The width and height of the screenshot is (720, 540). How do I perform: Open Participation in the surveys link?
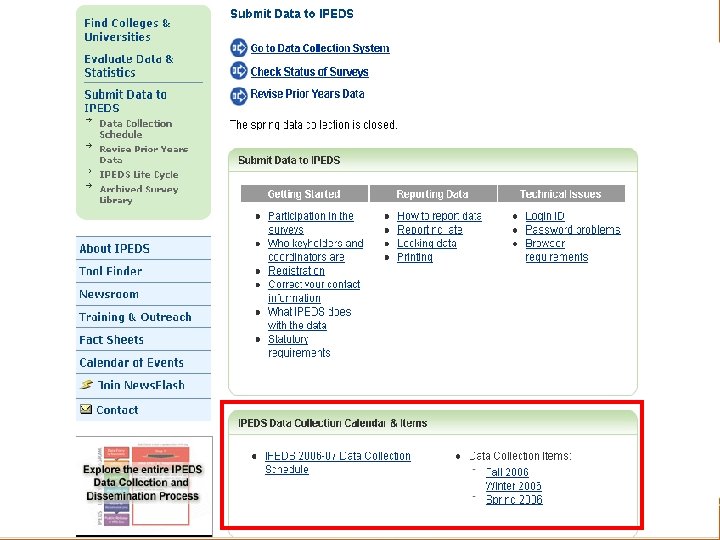[x=310, y=223]
